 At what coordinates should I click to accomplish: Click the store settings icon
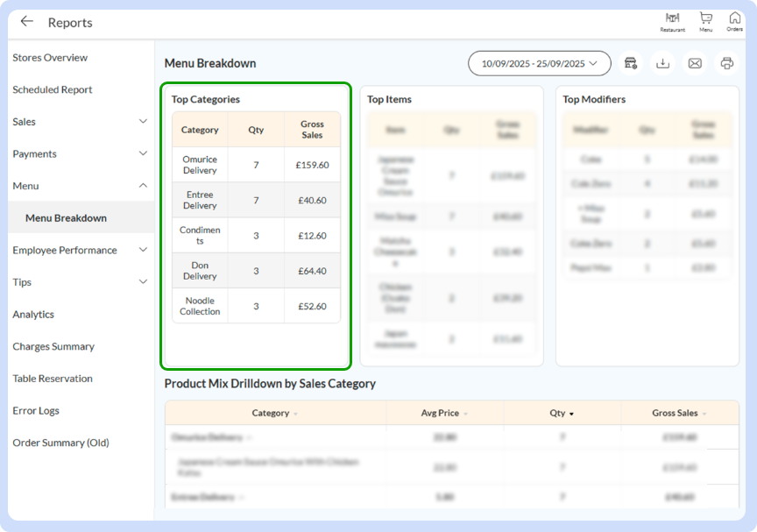631,63
